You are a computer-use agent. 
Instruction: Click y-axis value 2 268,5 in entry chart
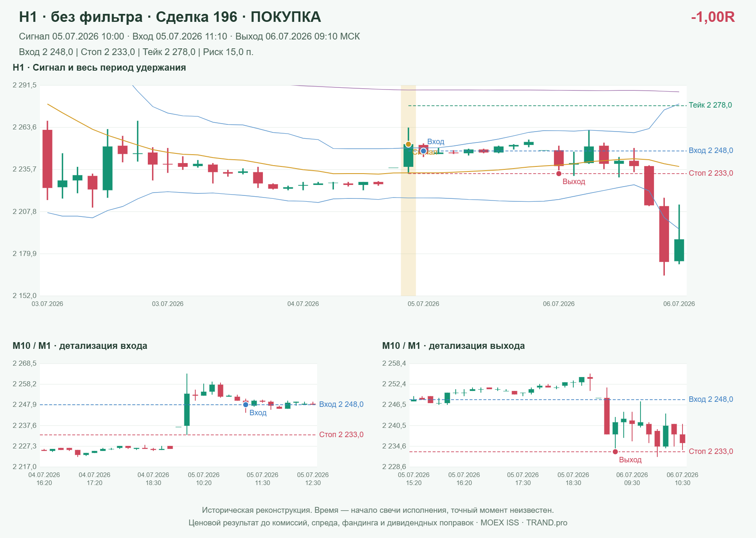click(24, 364)
